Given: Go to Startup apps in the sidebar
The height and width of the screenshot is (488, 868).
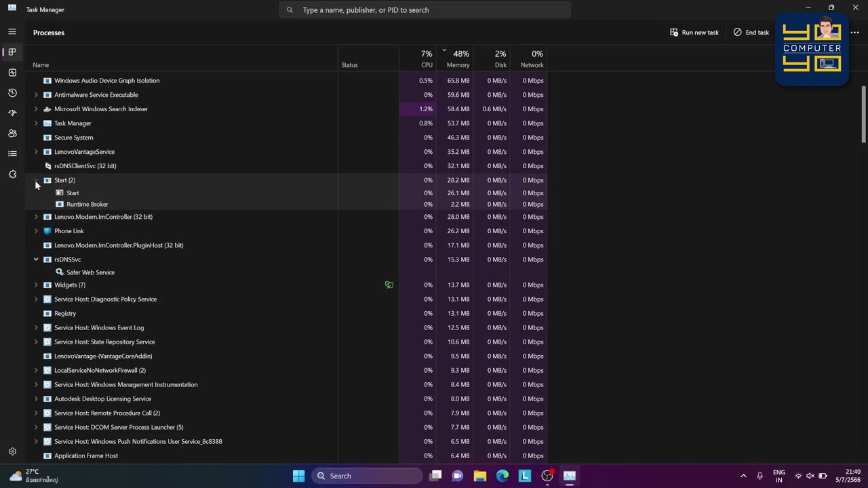Looking at the screenshot, I should click(12, 113).
